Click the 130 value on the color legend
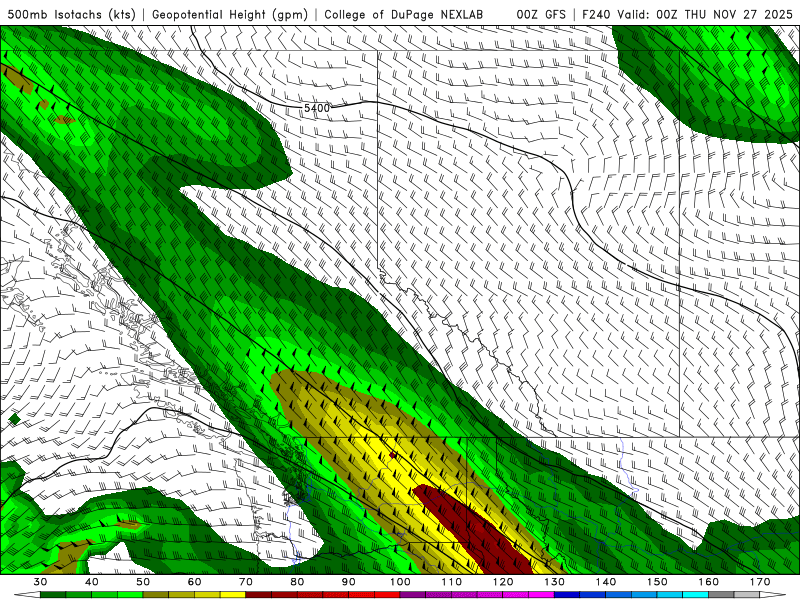 coord(554,582)
